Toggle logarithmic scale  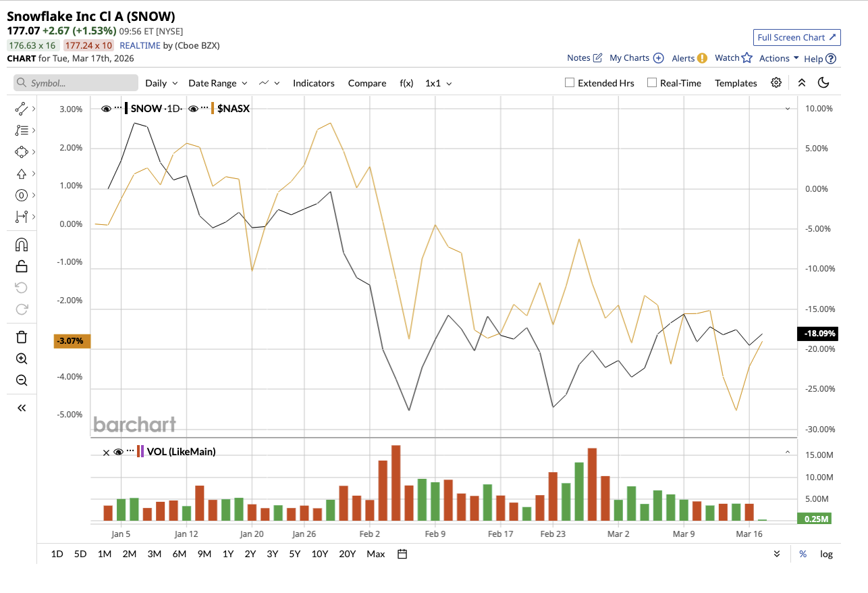coord(826,554)
